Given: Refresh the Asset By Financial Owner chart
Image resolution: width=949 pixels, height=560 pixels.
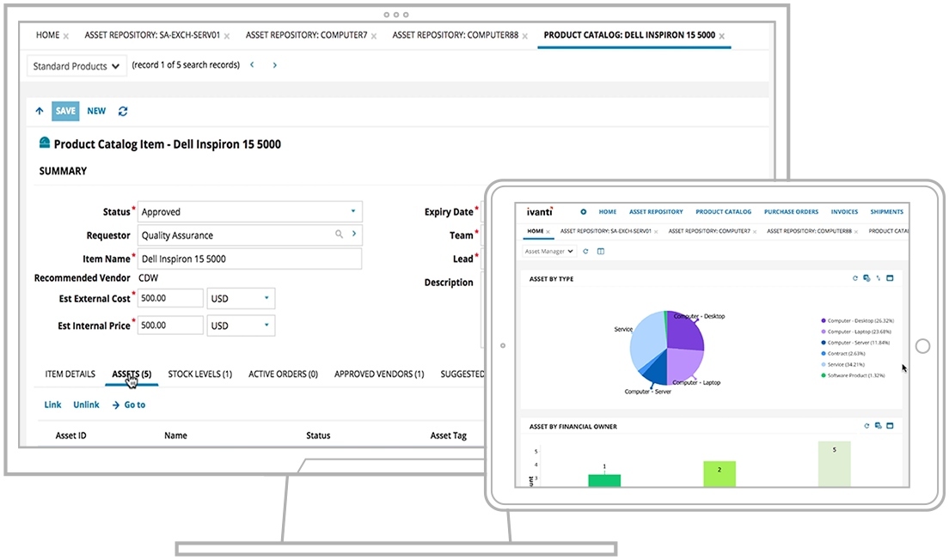Looking at the screenshot, I should (866, 426).
